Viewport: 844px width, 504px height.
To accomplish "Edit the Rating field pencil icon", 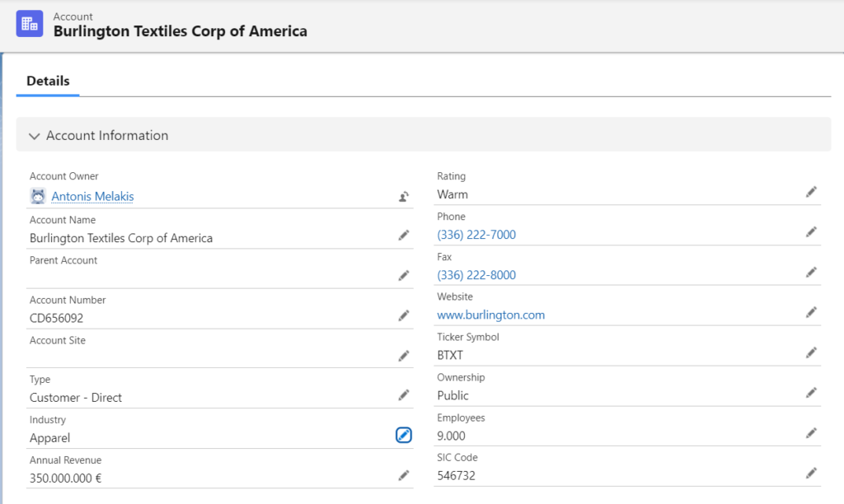I will 811,192.
